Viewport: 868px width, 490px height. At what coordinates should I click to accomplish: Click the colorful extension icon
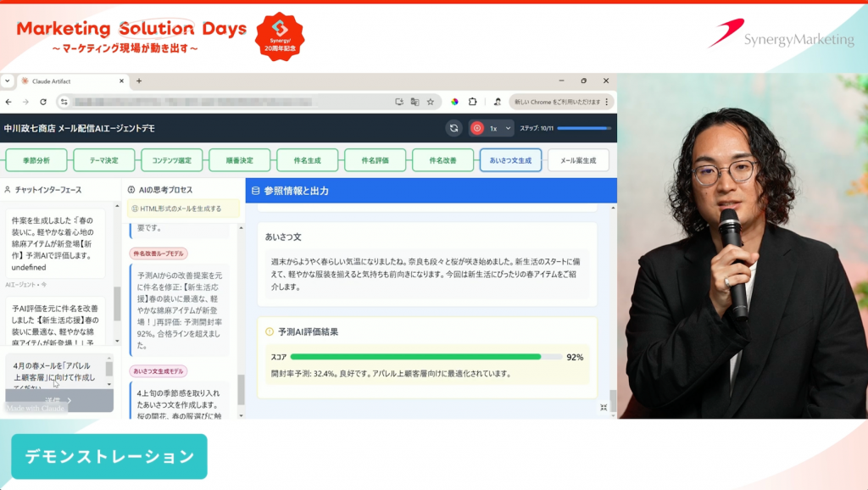tap(454, 102)
